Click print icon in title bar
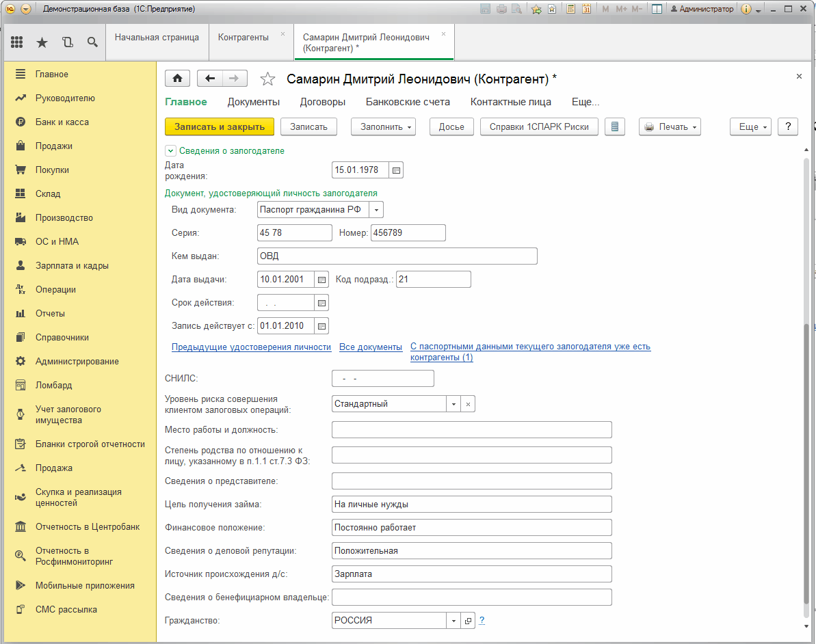The height and width of the screenshot is (644, 816). coord(501,9)
